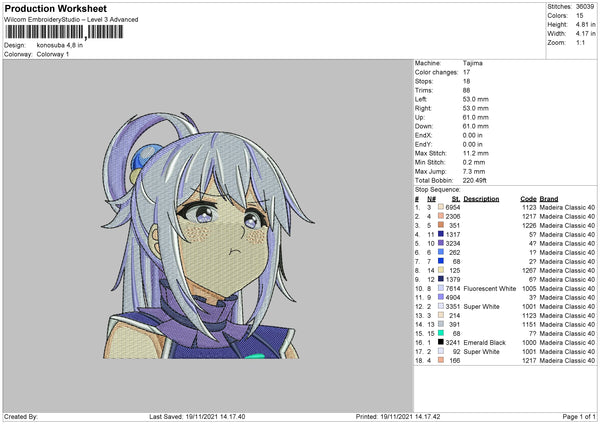Select the Color changes value 17

pyautogui.click(x=466, y=72)
